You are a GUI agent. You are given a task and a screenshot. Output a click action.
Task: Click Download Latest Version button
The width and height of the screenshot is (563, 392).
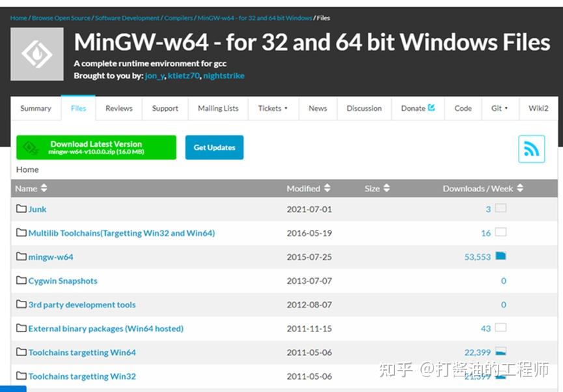[96, 147]
